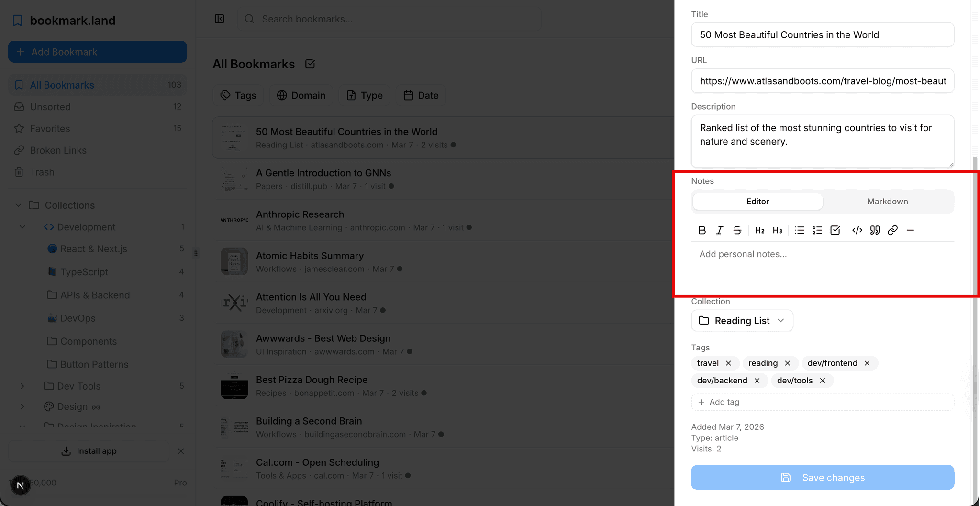The width and height of the screenshot is (980, 506).
Task: Click select-mode icon beside All Bookmarks
Action: click(310, 64)
